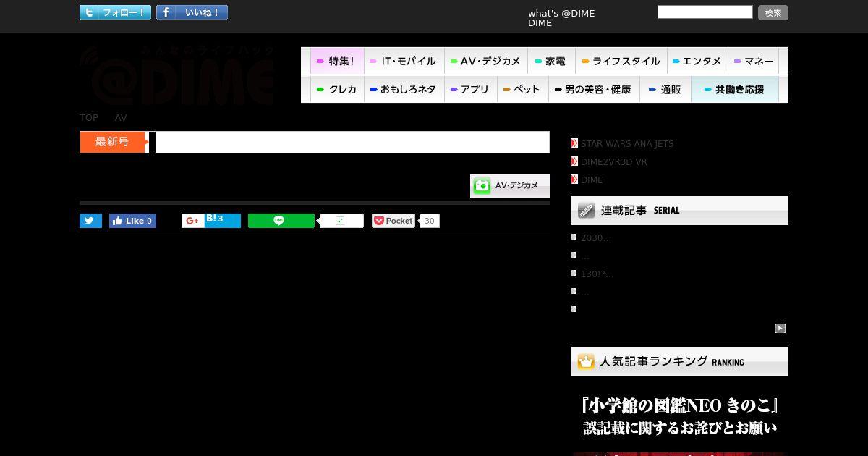Open the 特集! navigation tab
The width and height of the screenshot is (868, 456).
[337, 62]
